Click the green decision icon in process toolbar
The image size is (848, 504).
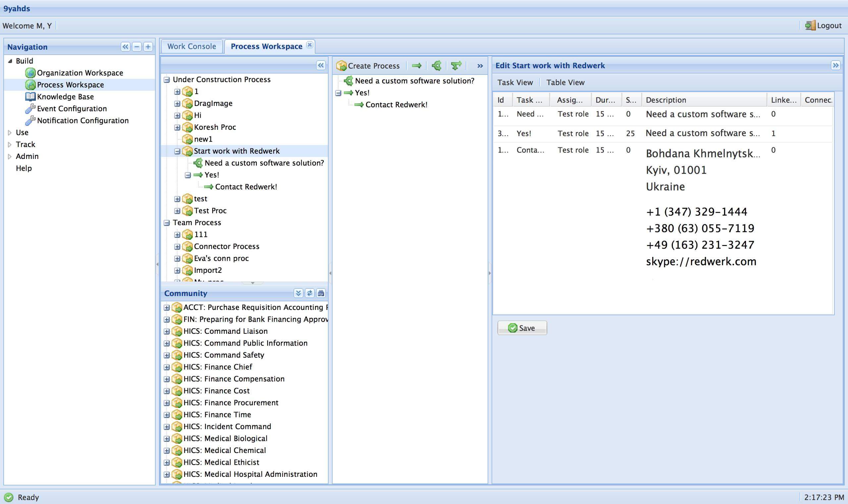click(x=437, y=66)
